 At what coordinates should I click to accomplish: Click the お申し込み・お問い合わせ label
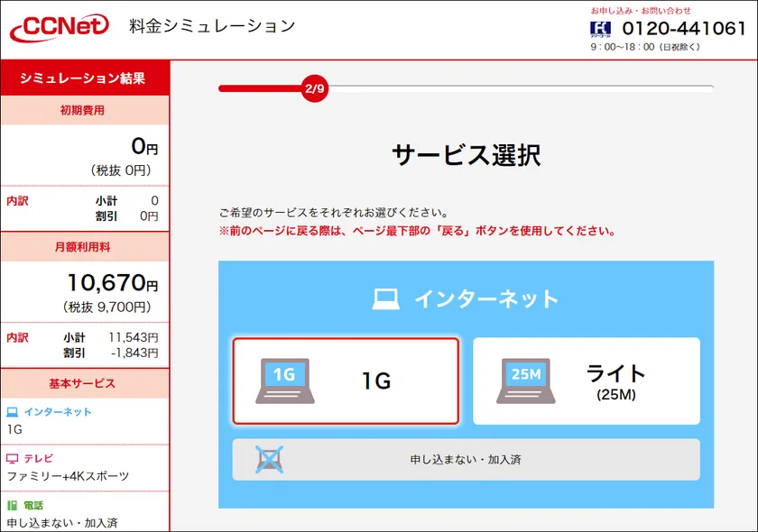coord(641,10)
